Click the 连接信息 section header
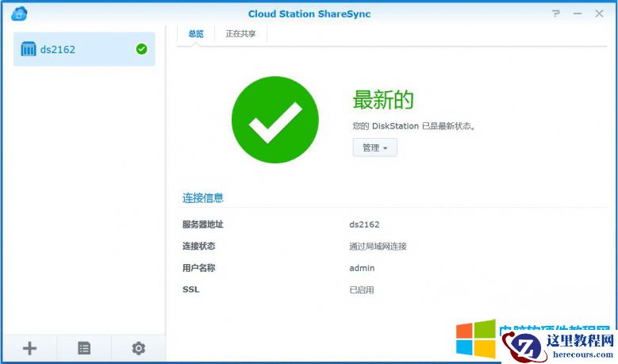 pyautogui.click(x=203, y=197)
